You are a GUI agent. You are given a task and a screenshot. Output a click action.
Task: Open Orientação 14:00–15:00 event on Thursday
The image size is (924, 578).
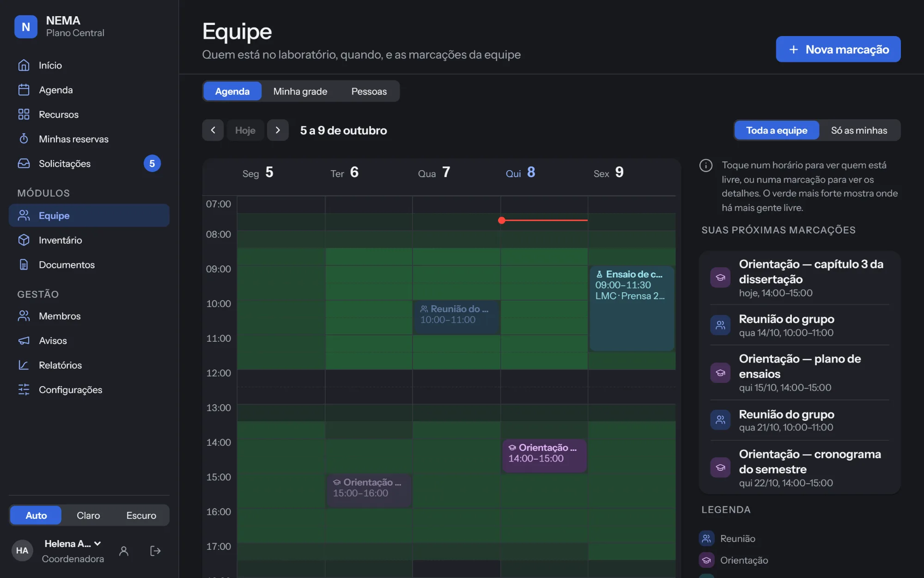[x=544, y=455]
